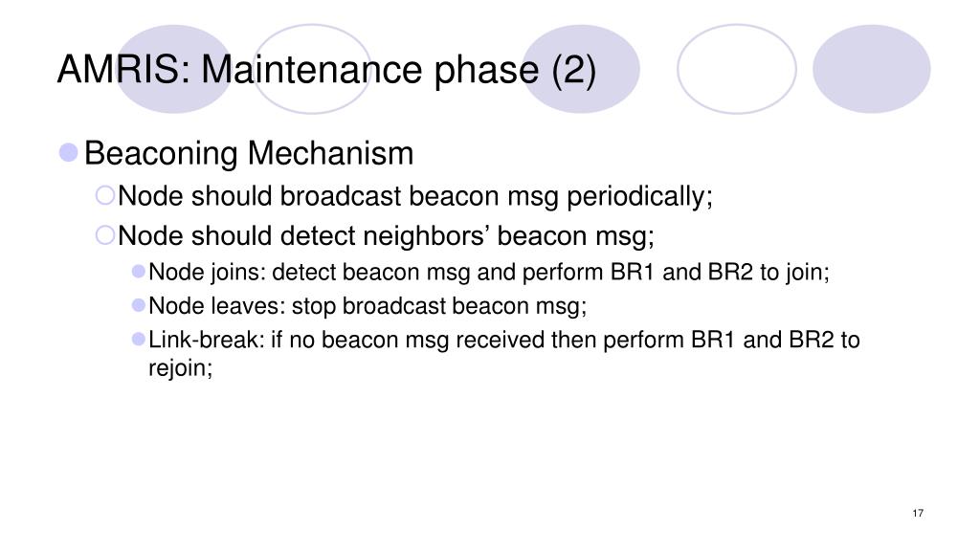Click the Node leaves: stop broadcast line
This screenshot has height=552, width=980.
click(x=367, y=306)
